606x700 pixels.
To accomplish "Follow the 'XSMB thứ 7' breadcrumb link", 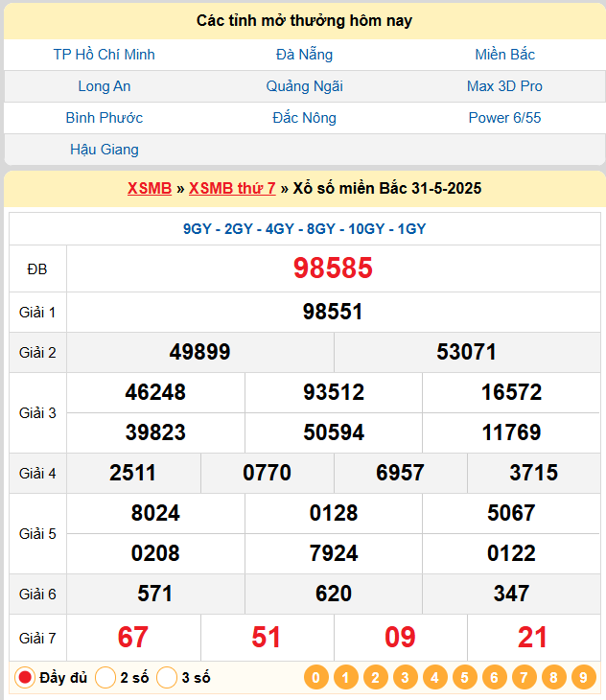I will [232, 188].
